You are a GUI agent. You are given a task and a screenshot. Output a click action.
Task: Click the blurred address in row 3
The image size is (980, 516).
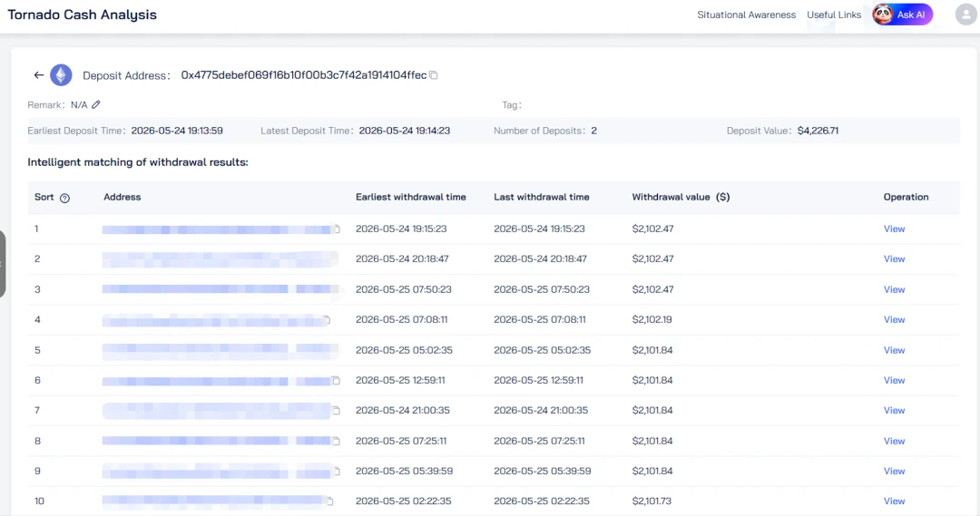(220, 289)
